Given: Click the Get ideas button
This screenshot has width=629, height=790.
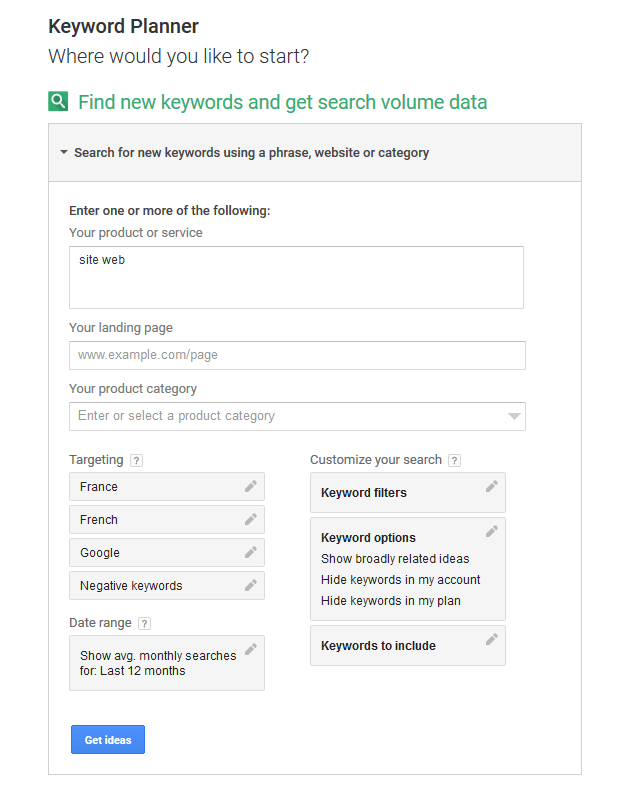Looking at the screenshot, I should 108,740.
